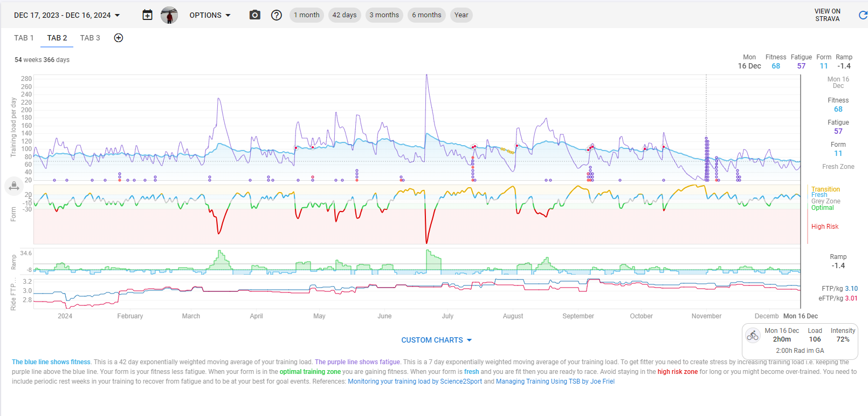Open Monitoring your training load by Science2Sport link
The image size is (868, 416).
pos(415,381)
